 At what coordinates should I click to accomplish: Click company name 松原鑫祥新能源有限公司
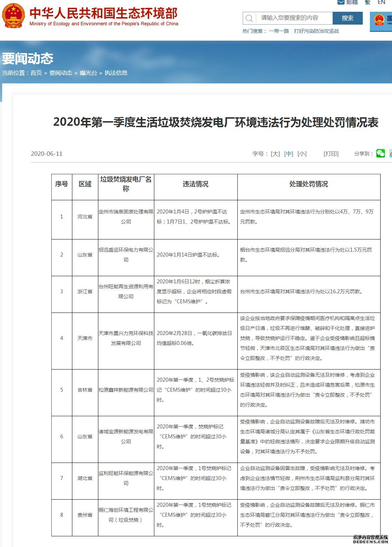126,390
